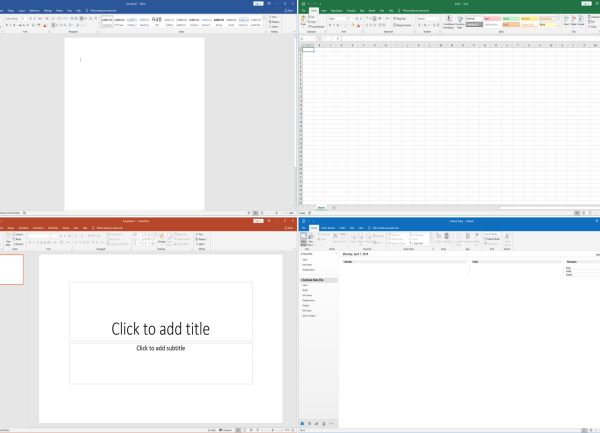This screenshot has width=600, height=433.
Task: Open Address Book in Outlook
Action: [492, 239]
